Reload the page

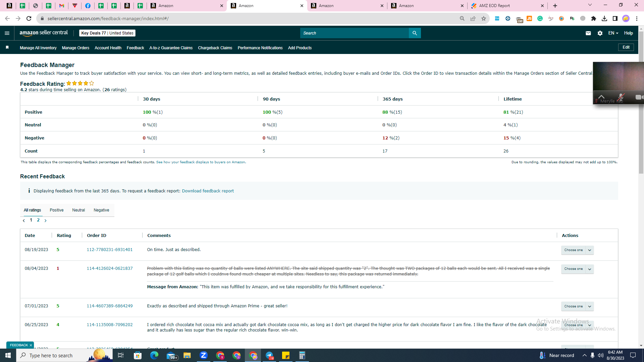pos(29,18)
